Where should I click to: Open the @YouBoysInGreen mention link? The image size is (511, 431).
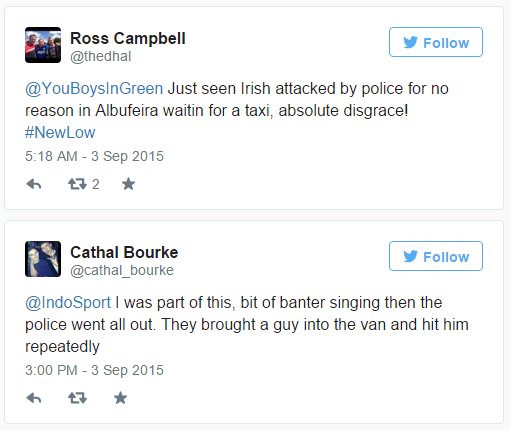pos(94,89)
